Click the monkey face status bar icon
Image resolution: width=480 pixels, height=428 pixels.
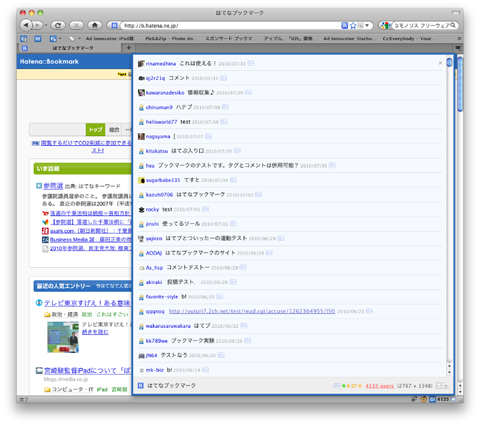coord(423,399)
